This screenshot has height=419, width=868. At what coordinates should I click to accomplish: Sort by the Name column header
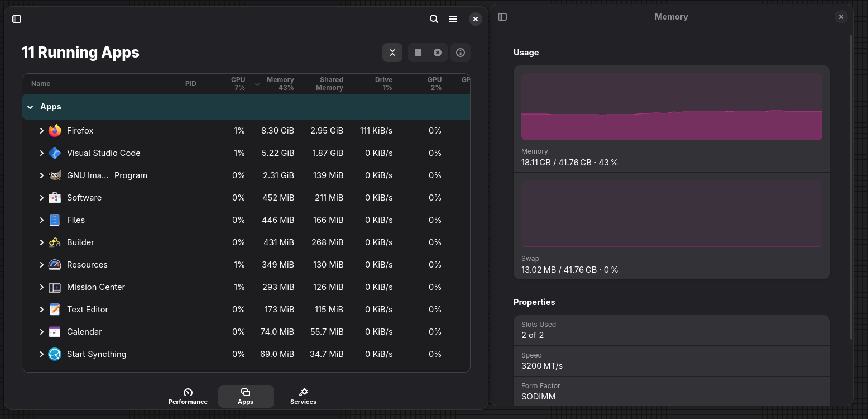point(41,84)
